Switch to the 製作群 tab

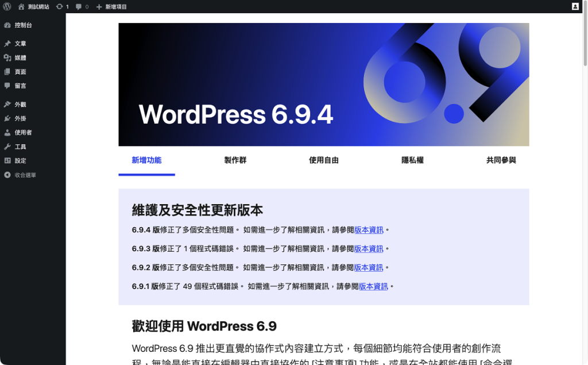tap(235, 160)
